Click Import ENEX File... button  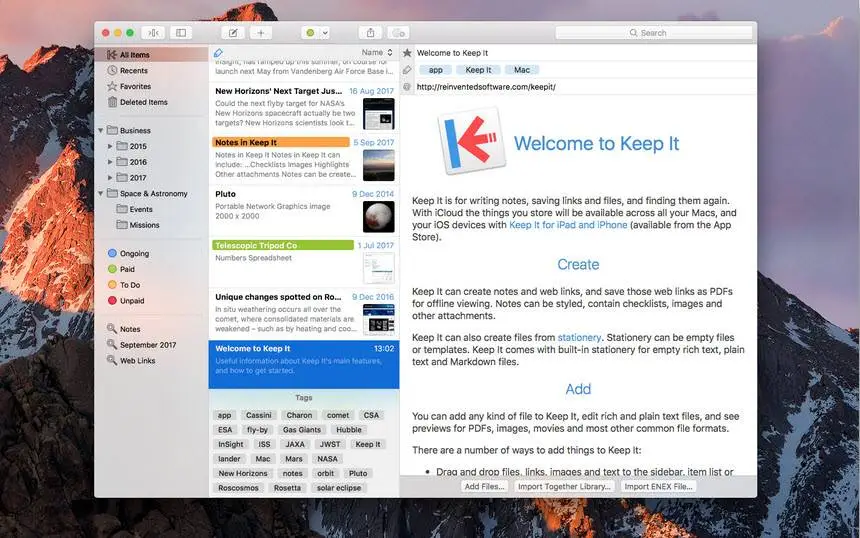click(658, 486)
